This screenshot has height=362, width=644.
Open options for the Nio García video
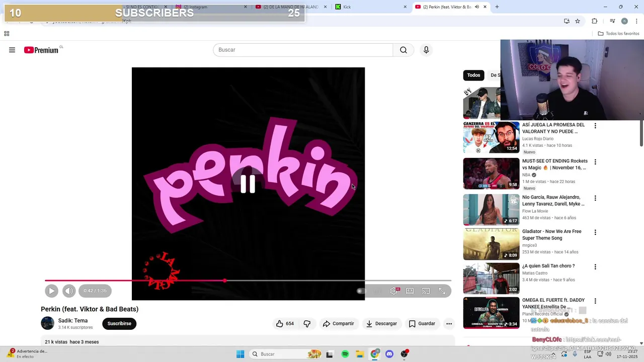pyautogui.click(x=595, y=198)
